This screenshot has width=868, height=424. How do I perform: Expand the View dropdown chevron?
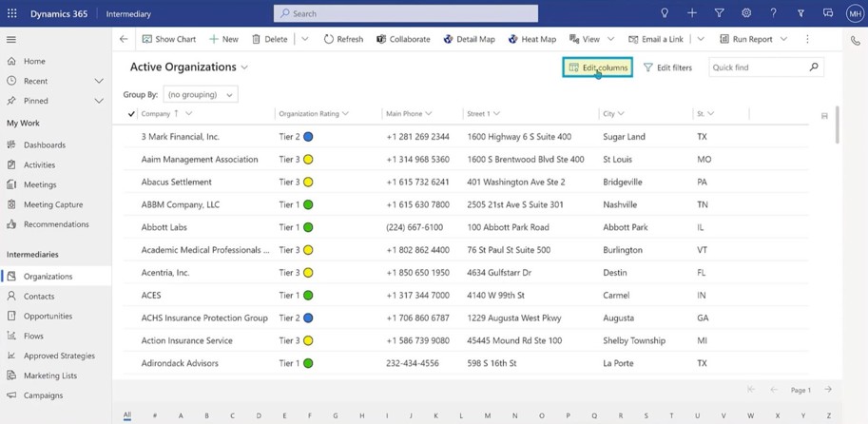611,39
